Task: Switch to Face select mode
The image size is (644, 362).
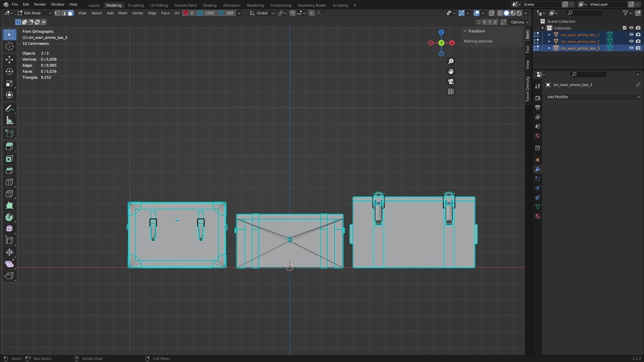Action: coord(70,13)
